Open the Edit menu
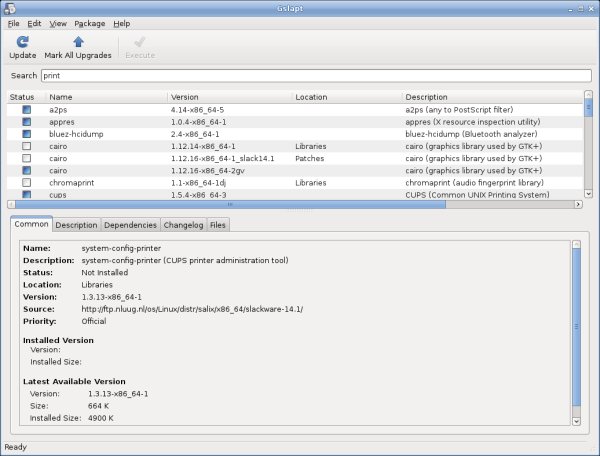The width and height of the screenshot is (600, 456). [34, 24]
